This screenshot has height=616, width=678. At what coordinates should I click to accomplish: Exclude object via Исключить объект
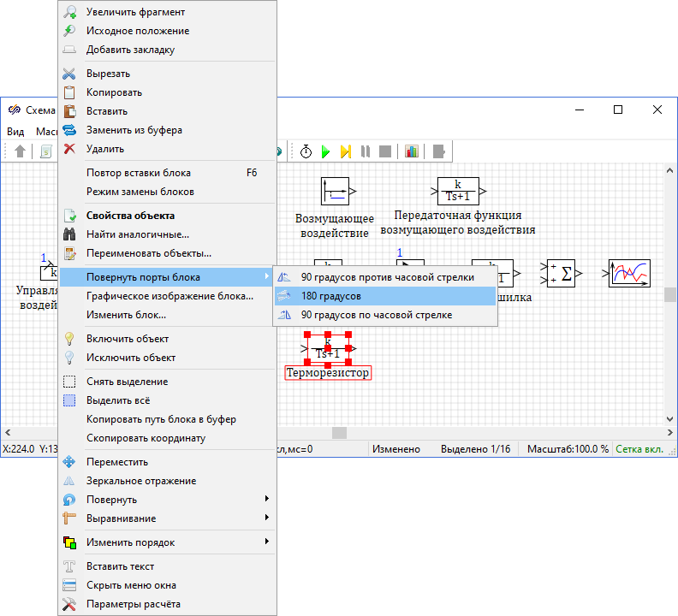pyautogui.click(x=130, y=358)
